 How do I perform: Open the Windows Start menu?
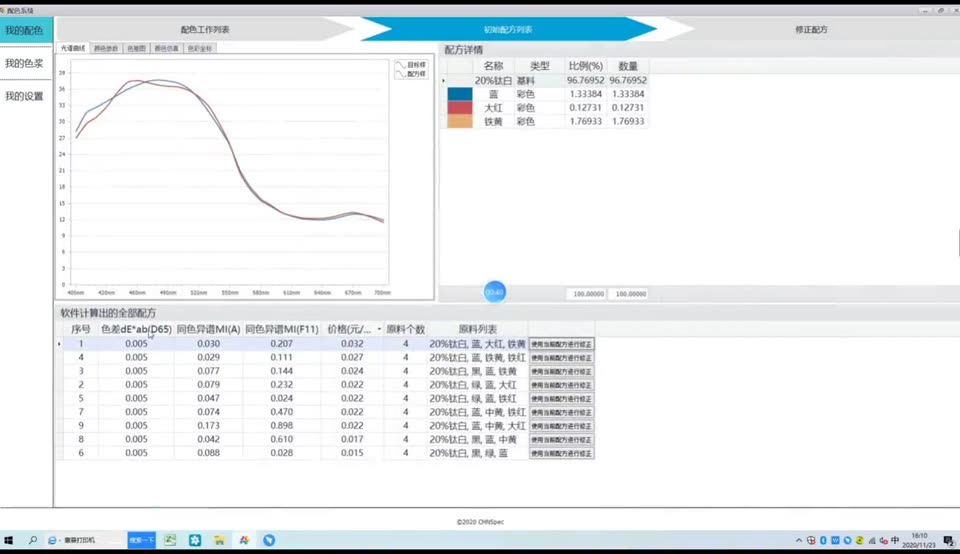click(9, 540)
